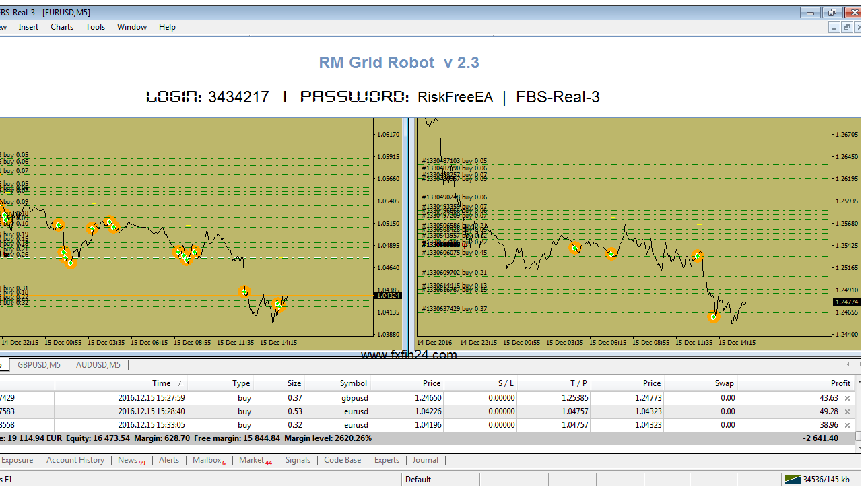868x495 pixels.
Task: Click the open price 1.04196 cell
Action: coord(428,425)
